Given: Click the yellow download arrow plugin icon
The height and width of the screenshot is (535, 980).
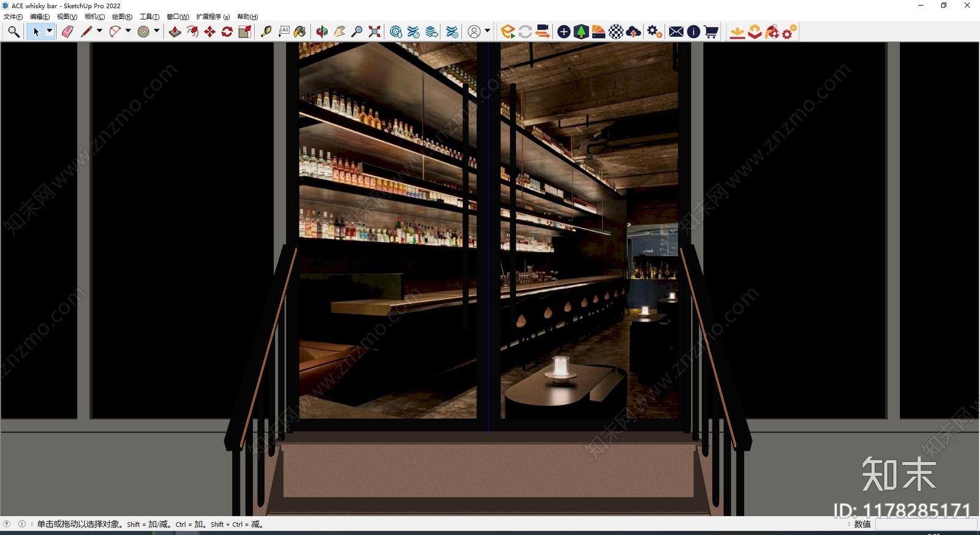Looking at the screenshot, I should pos(737,32).
